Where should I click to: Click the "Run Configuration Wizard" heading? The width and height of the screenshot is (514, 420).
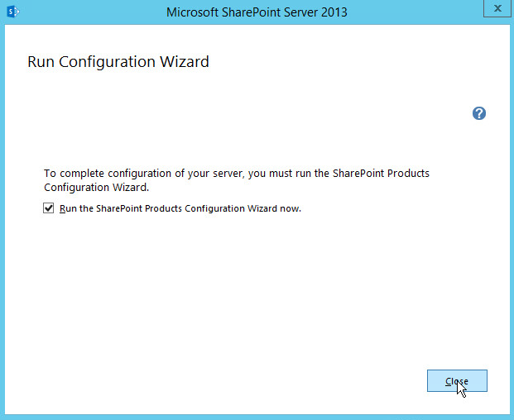click(118, 62)
